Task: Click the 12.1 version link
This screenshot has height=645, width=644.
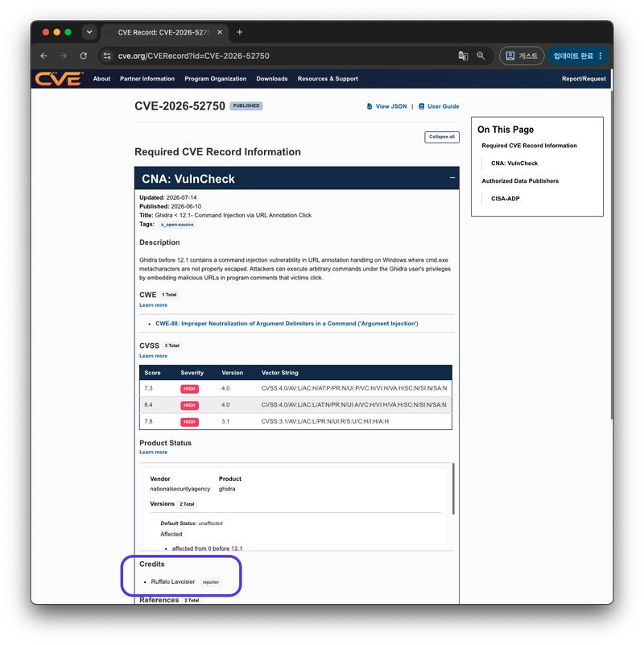Action: tap(237, 548)
